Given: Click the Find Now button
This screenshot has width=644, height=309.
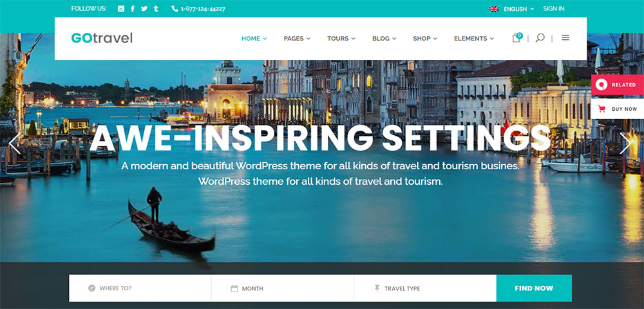Looking at the screenshot, I should [534, 288].
